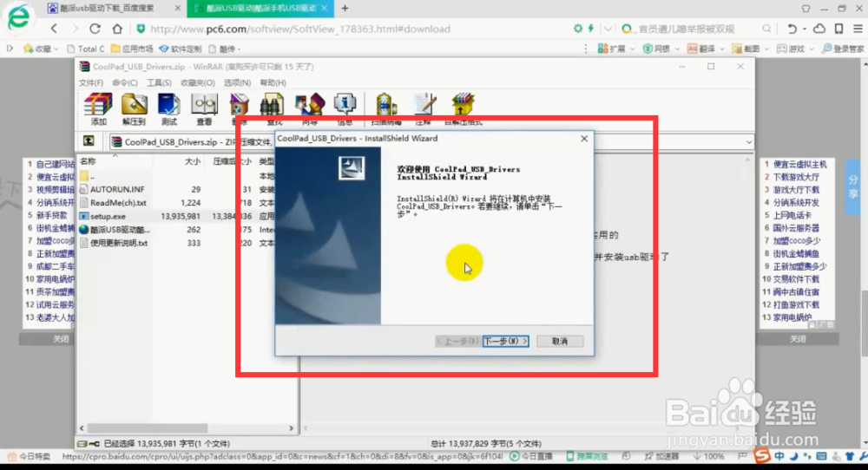Image resolution: width=868 pixels, height=470 pixels.
Task: Click the browser undo-close arrow icon
Action: click(x=792, y=29)
